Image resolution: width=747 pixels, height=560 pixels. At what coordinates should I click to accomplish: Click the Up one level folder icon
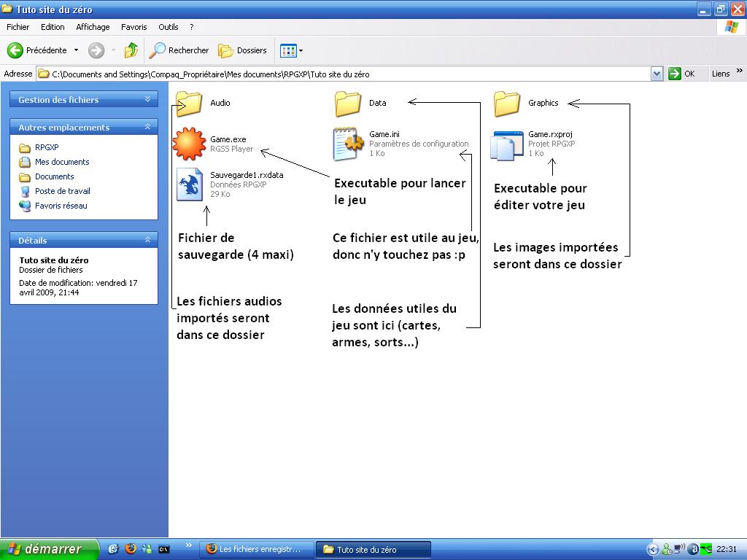[x=131, y=50]
